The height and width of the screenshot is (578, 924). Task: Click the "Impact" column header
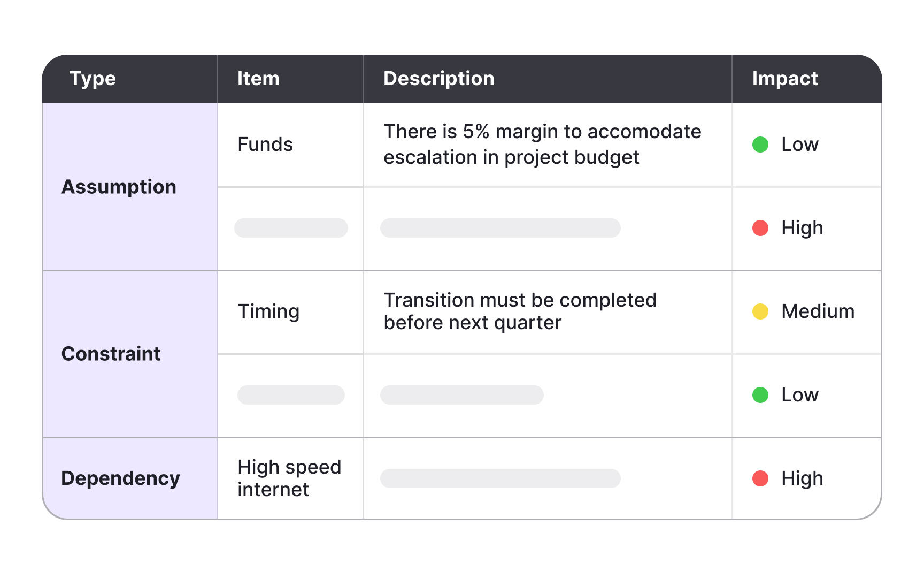pyautogui.click(x=784, y=79)
